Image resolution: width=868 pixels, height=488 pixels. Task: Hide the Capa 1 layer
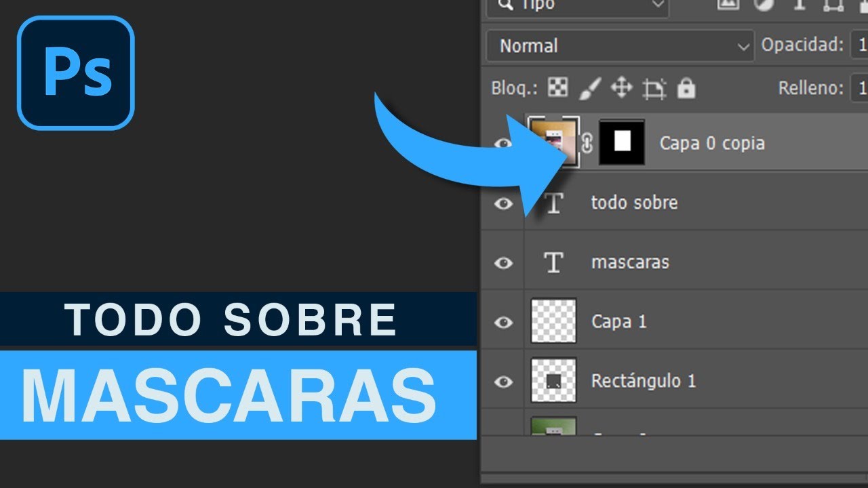point(503,322)
